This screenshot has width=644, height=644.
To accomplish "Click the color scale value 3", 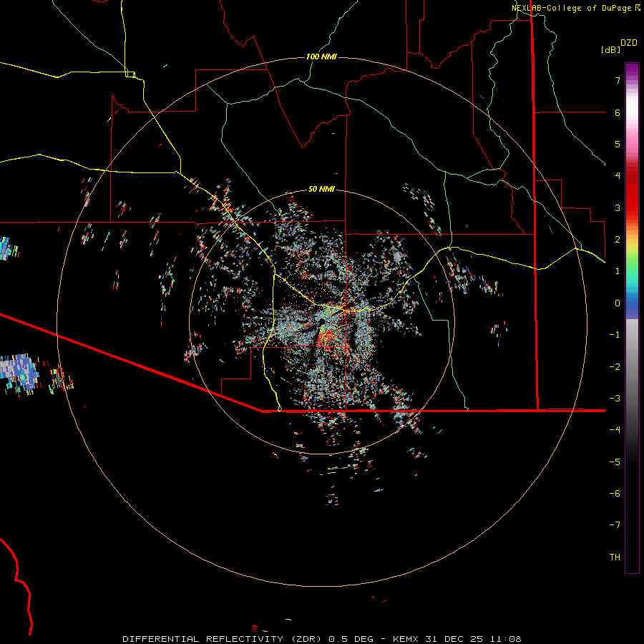I will pos(618,208).
